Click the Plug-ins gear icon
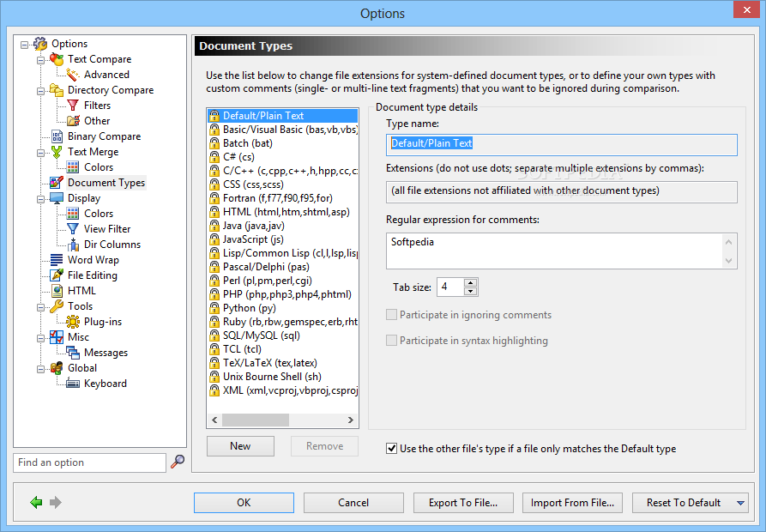The height and width of the screenshot is (532, 766). pos(73,322)
